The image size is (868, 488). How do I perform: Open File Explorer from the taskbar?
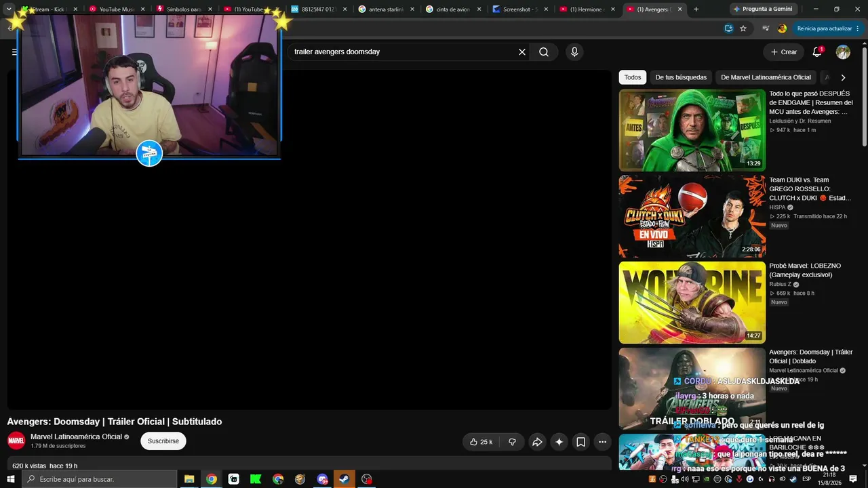click(x=189, y=479)
